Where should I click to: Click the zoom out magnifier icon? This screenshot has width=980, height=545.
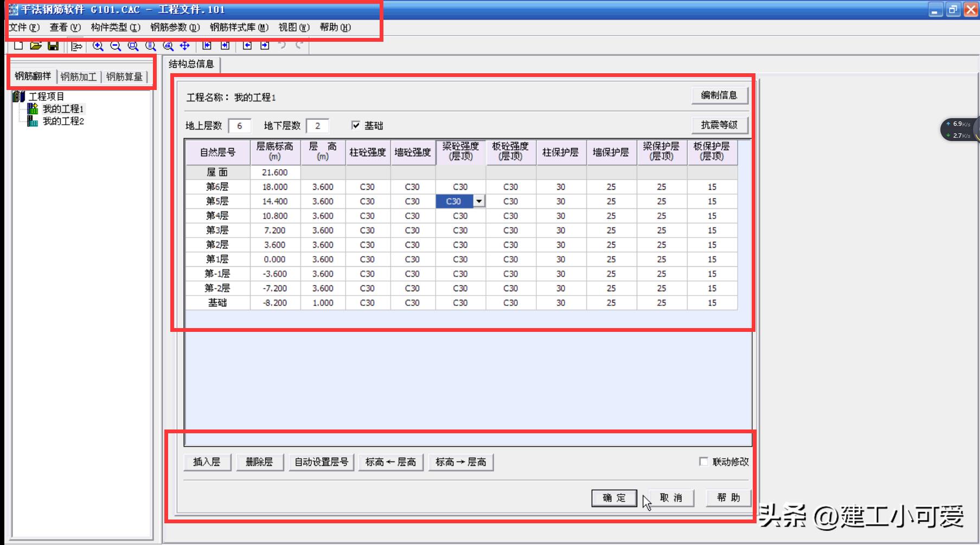point(115,46)
